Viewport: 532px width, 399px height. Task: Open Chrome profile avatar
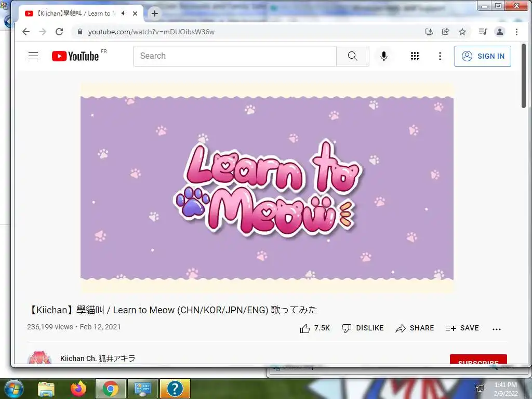[500, 32]
